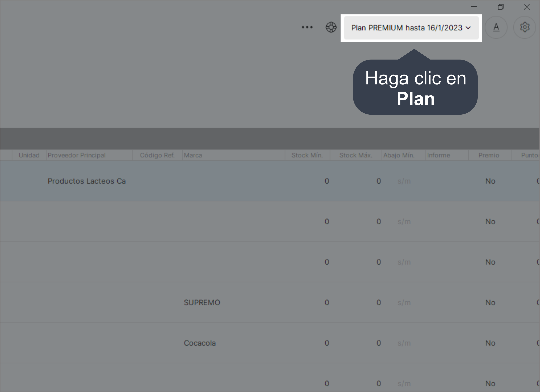Select the Productos Lacteos Ca row
540x392 pixels.
[87, 181]
